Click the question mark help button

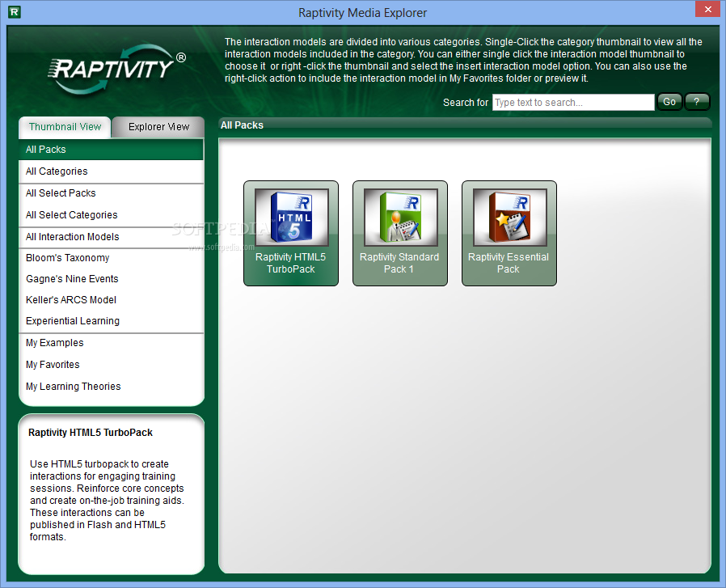[x=697, y=102]
